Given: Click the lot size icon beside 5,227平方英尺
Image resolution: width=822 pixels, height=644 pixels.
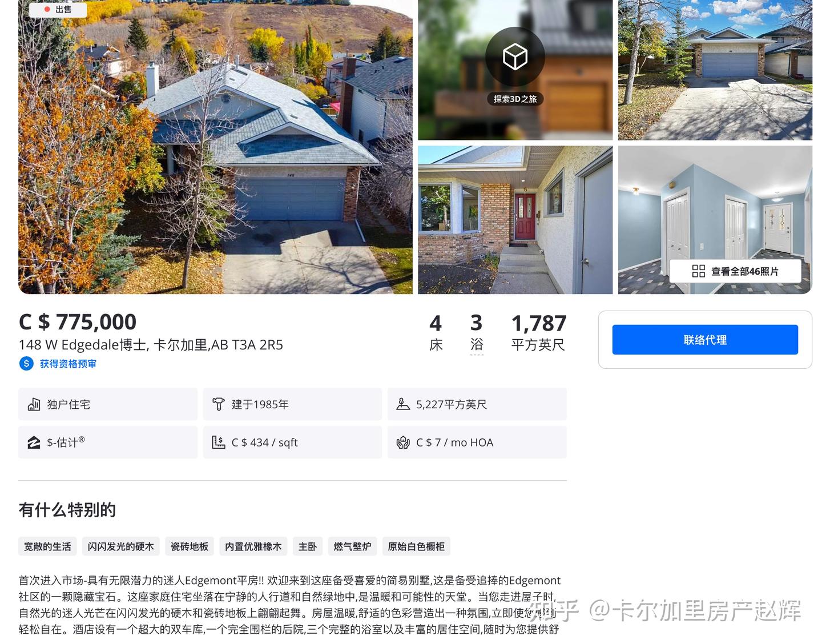Looking at the screenshot, I should (403, 405).
